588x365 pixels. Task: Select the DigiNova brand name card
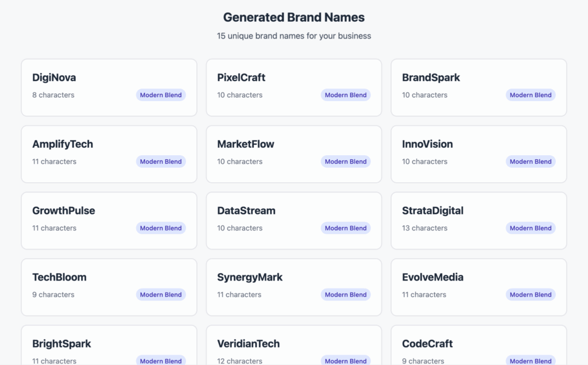click(x=109, y=87)
